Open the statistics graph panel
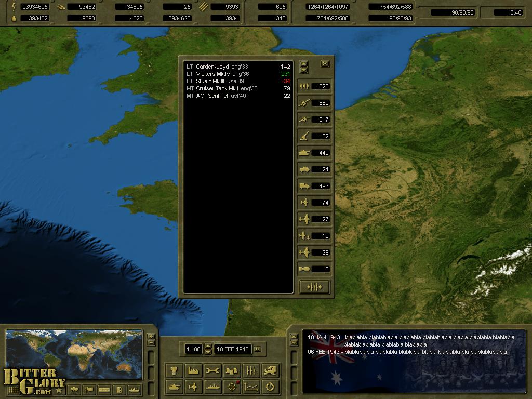 click(x=250, y=387)
